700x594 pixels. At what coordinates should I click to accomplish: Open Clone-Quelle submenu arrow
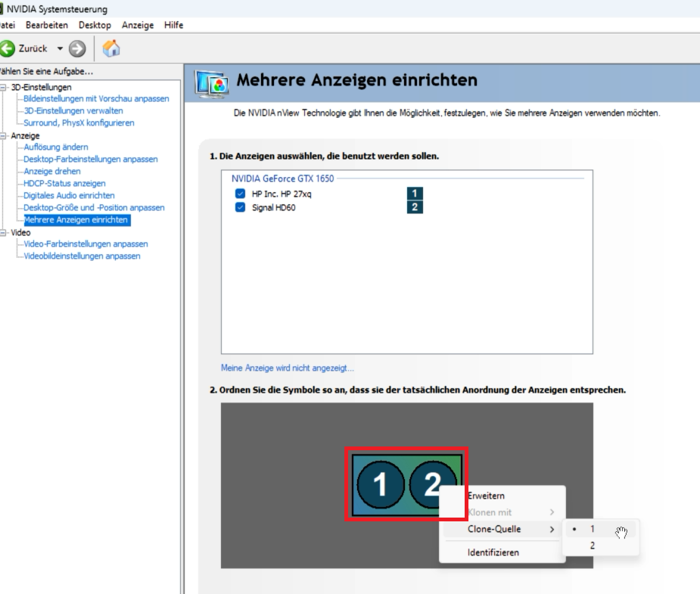click(x=552, y=529)
